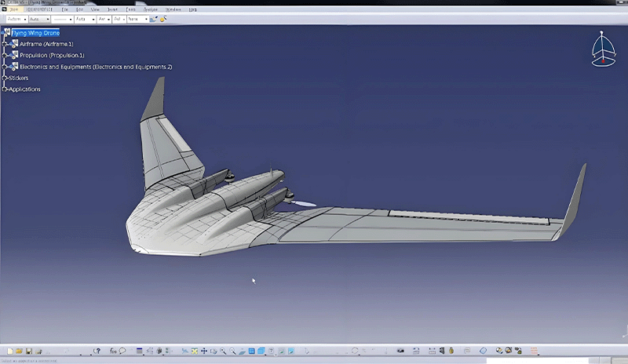Open the sixth graphic-properties dropdown (left of None)
628x364 pixels.
(119, 19)
